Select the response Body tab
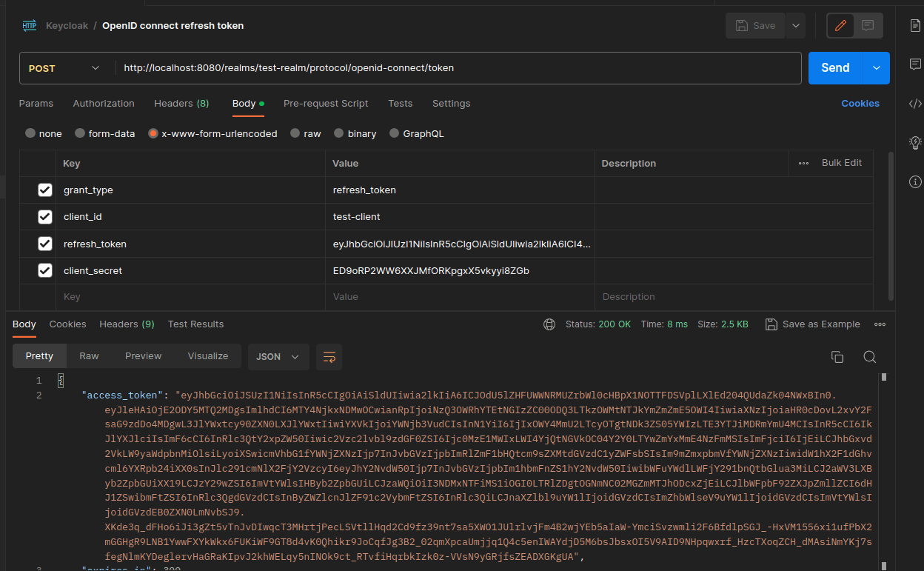The height and width of the screenshot is (571, 924). coord(24,324)
